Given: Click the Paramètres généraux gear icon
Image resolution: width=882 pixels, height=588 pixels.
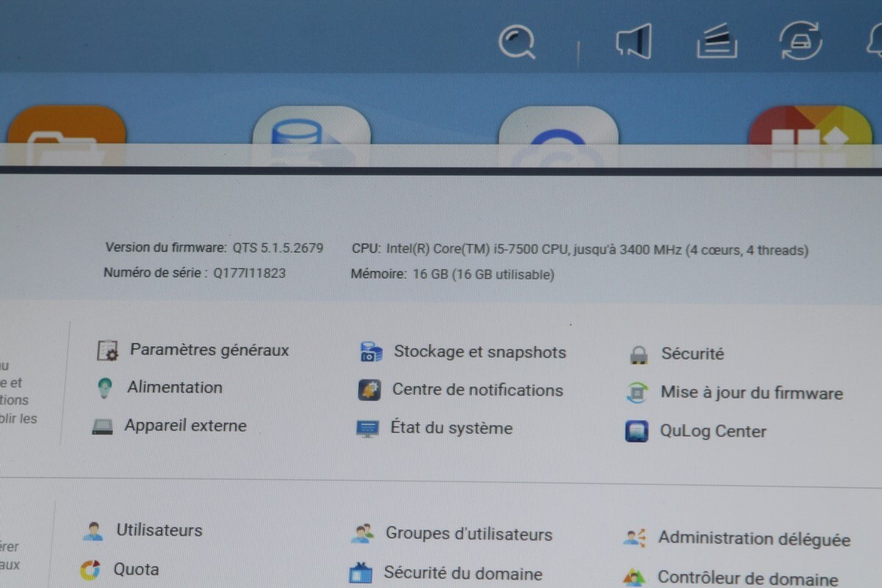Looking at the screenshot, I should 107,351.
